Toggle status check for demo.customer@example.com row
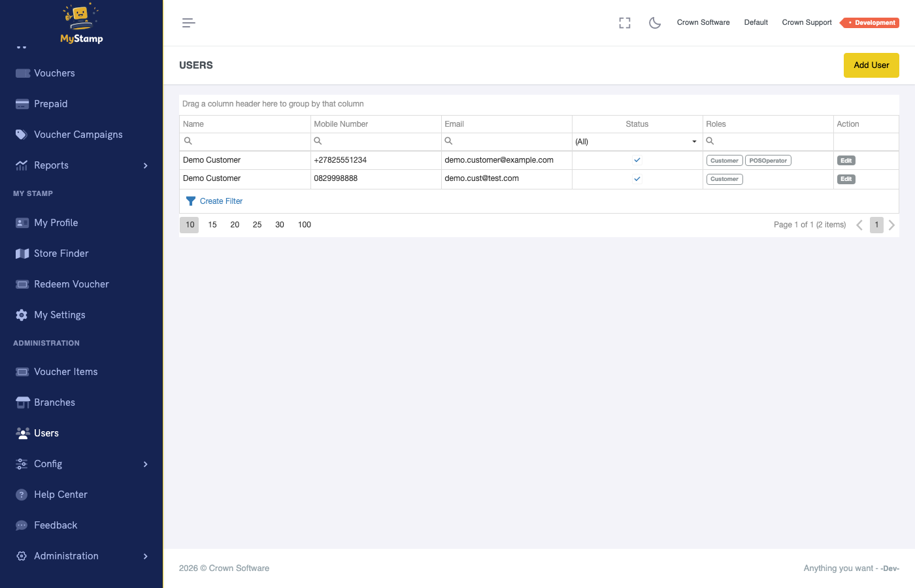The height and width of the screenshot is (588, 915). coord(637,160)
